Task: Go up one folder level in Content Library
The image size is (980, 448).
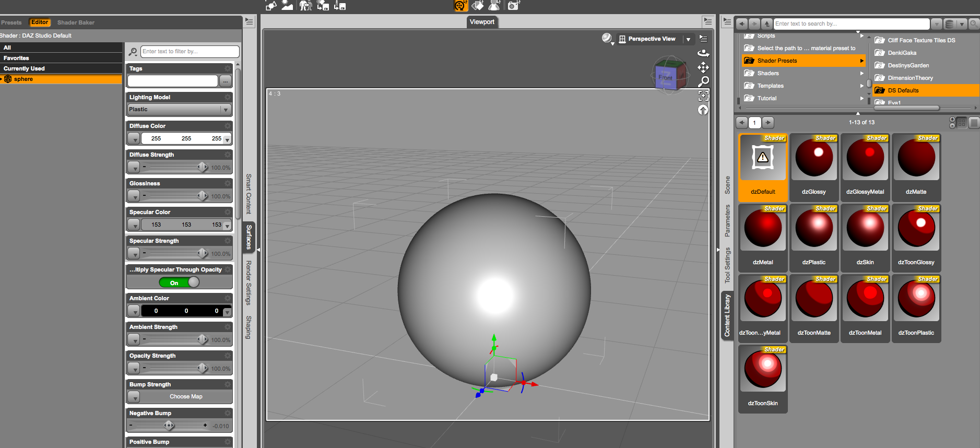Action: pyautogui.click(x=766, y=23)
